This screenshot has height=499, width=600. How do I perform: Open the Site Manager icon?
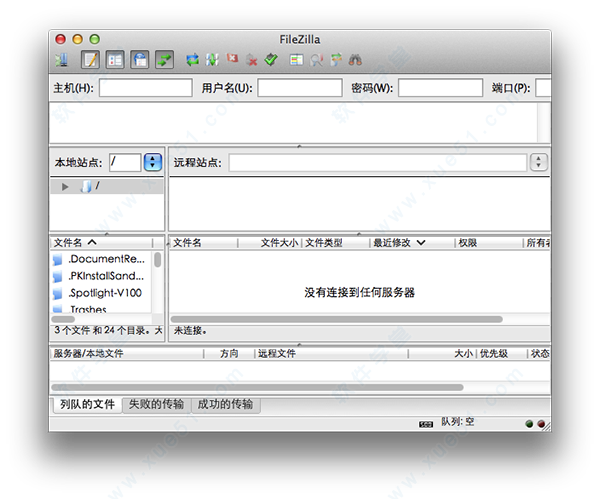(61, 60)
